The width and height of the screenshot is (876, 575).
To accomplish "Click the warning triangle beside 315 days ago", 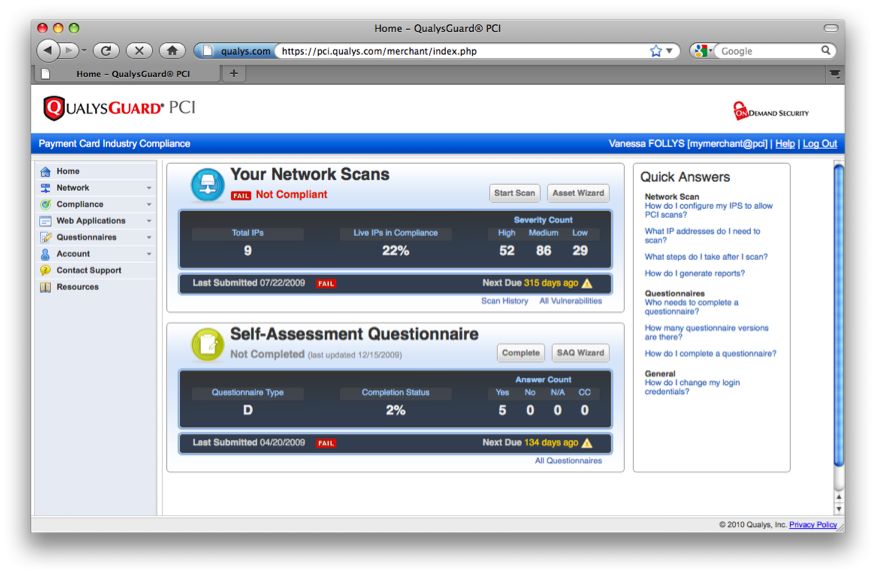I will tap(587, 283).
